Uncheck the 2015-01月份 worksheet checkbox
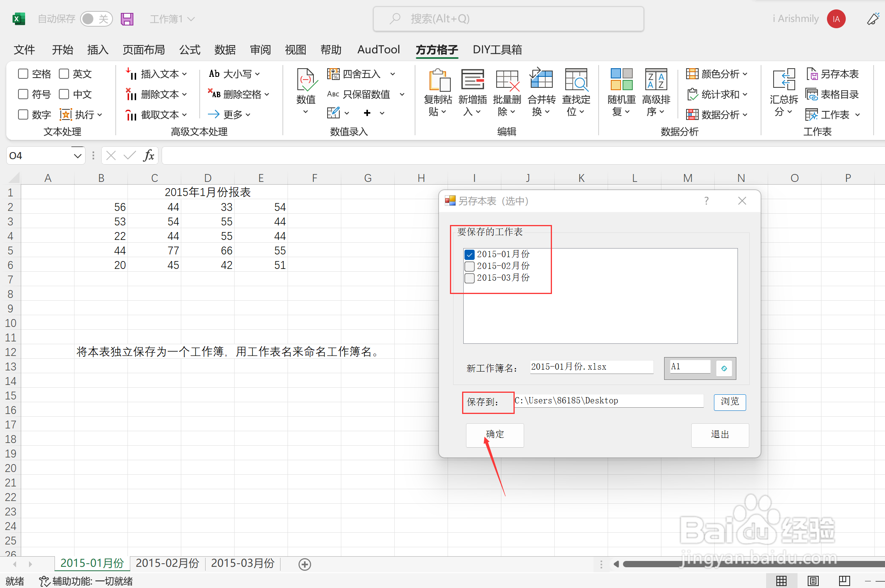885x588 pixels. (470, 255)
